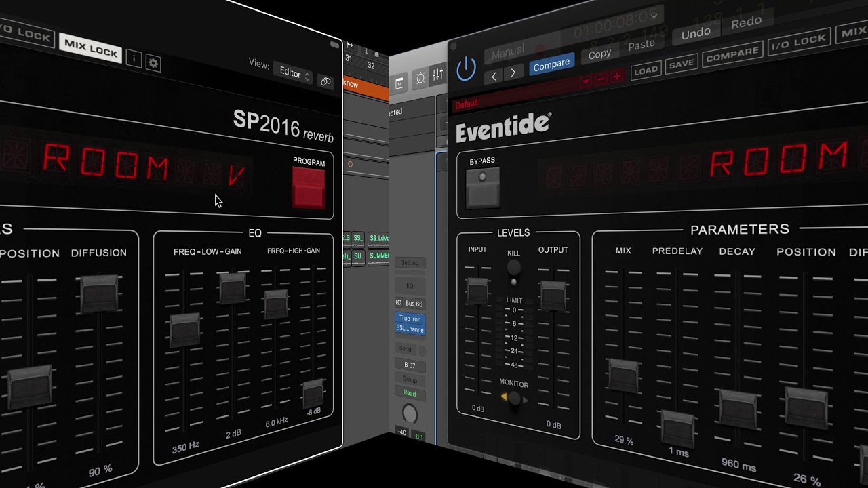Viewport: 868px width, 488px height.
Task: Click the Bus 66 input slot
Action: point(414,304)
